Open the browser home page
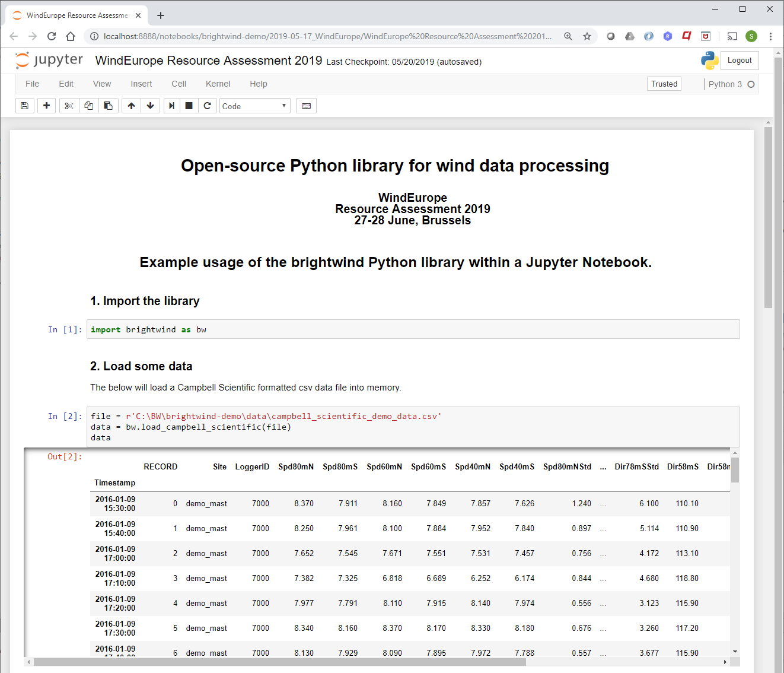Image resolution: width=784 pixels, height=673 pixels. click(x=71, y=36)
